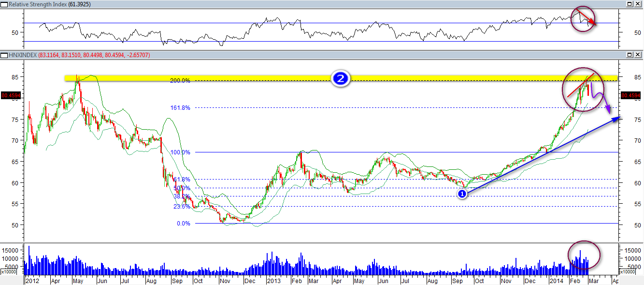Click the 2013 label on date axis
This screenshot has width=644, height=285.
click(x=274, y=281)
